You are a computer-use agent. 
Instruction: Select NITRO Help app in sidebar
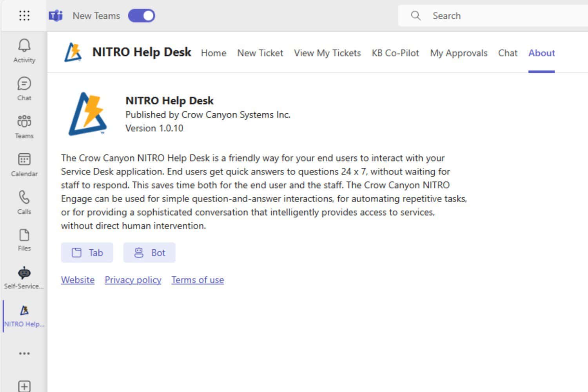click(24, 316)
